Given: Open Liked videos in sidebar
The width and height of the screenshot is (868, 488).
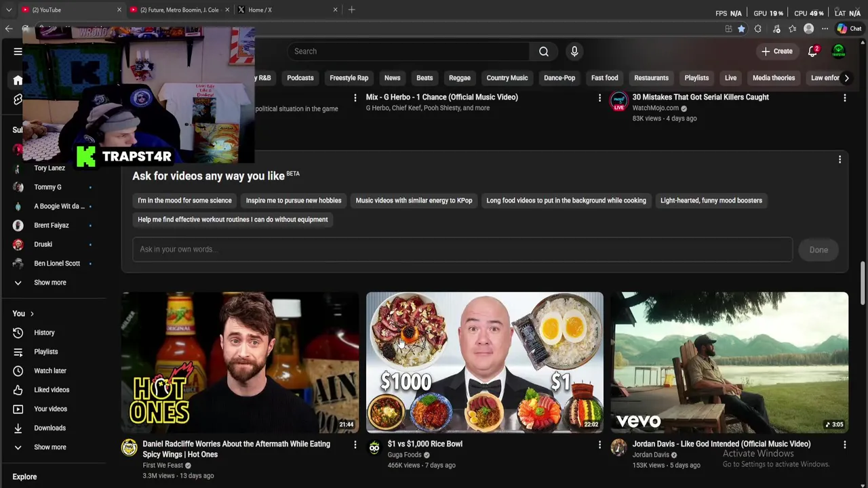Looking at the screenshot, I should 53,390.
